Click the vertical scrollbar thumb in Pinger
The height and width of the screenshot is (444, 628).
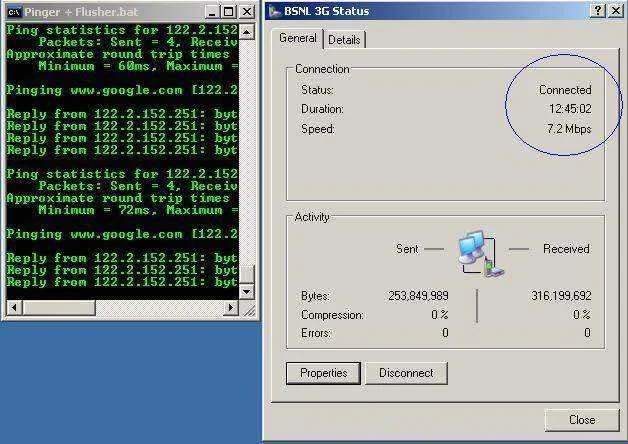[x=247, y=274]
